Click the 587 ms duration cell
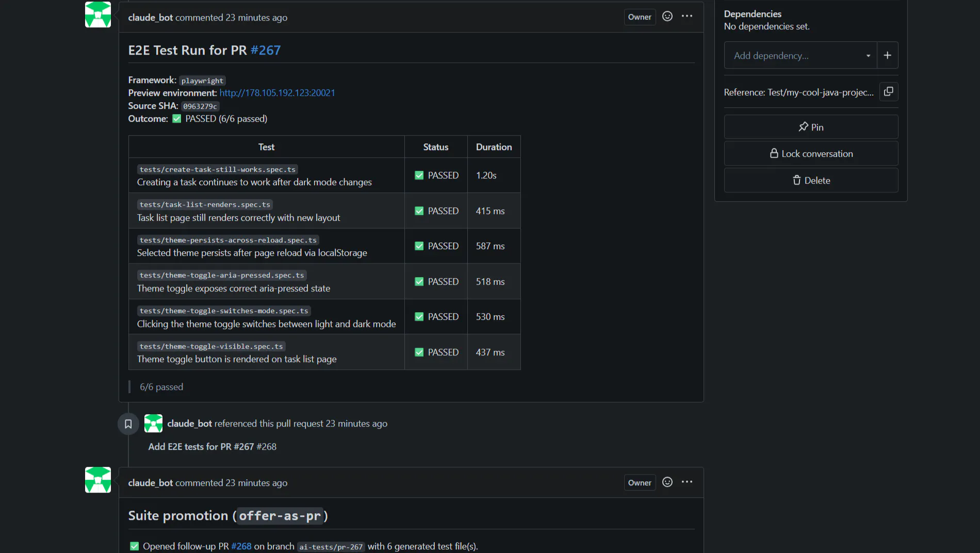 point(494,246)
